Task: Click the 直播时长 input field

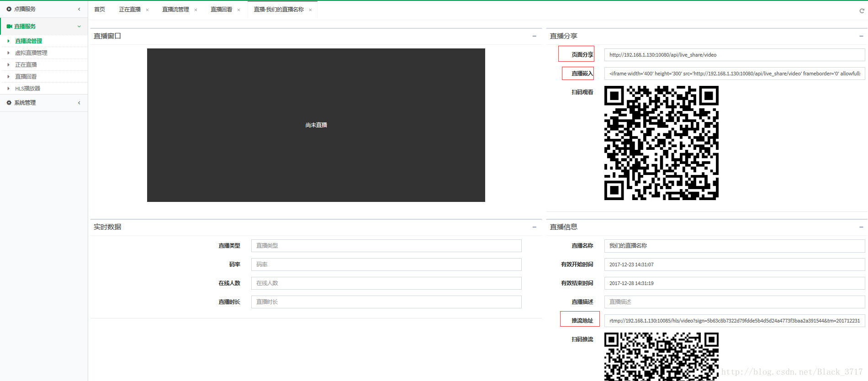Action: click(386, 302)
